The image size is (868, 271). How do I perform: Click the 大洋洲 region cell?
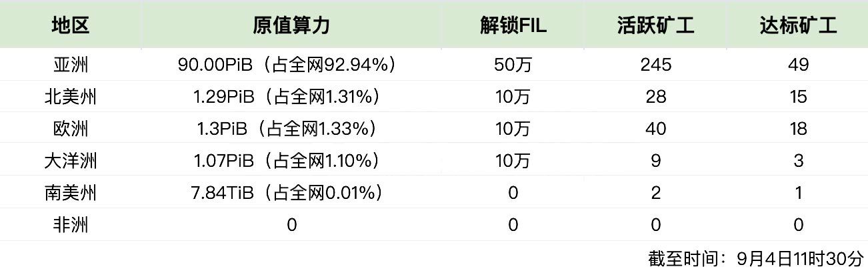tap(70, 161)
